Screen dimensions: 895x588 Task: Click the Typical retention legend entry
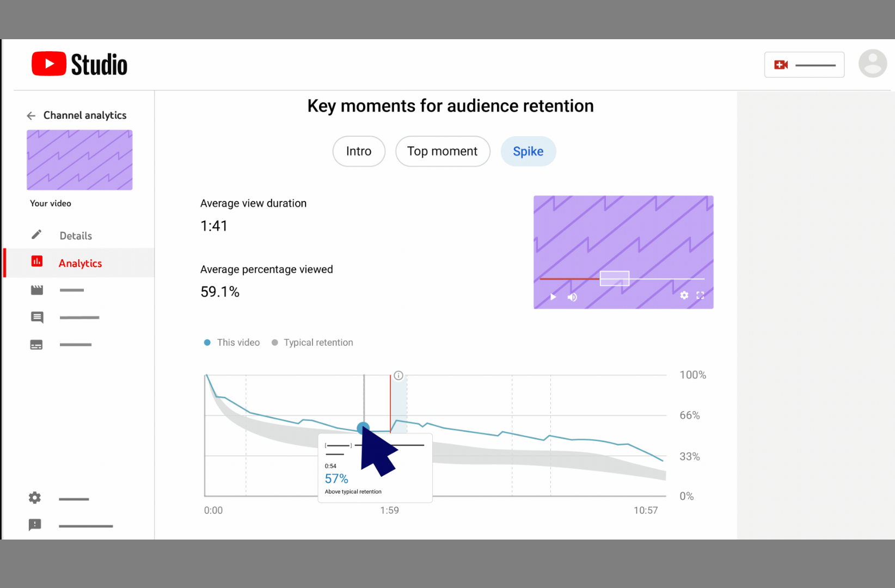(312, 342)
